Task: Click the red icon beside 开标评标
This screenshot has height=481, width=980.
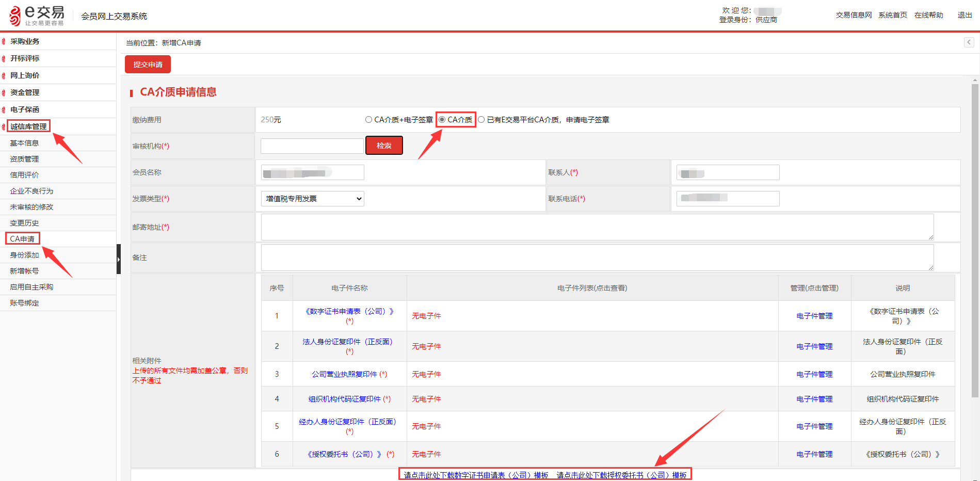Action: tap(4, 59)
